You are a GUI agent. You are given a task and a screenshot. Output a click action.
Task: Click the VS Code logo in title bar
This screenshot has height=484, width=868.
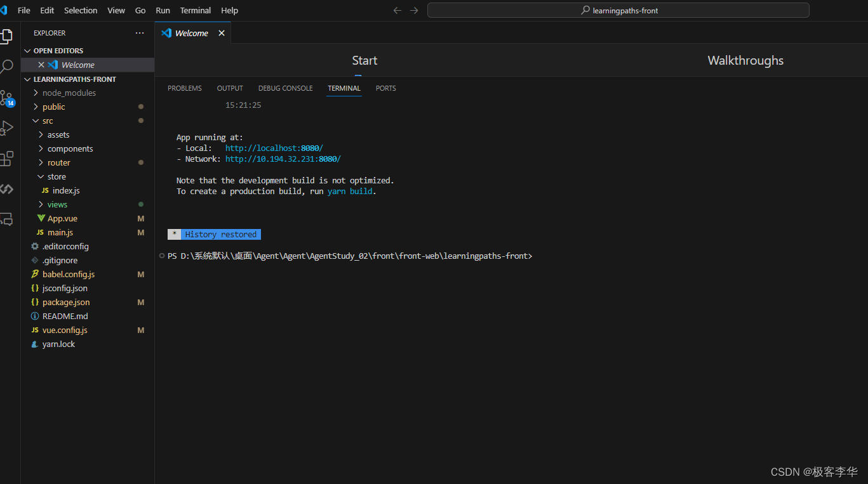pos(4,10)
